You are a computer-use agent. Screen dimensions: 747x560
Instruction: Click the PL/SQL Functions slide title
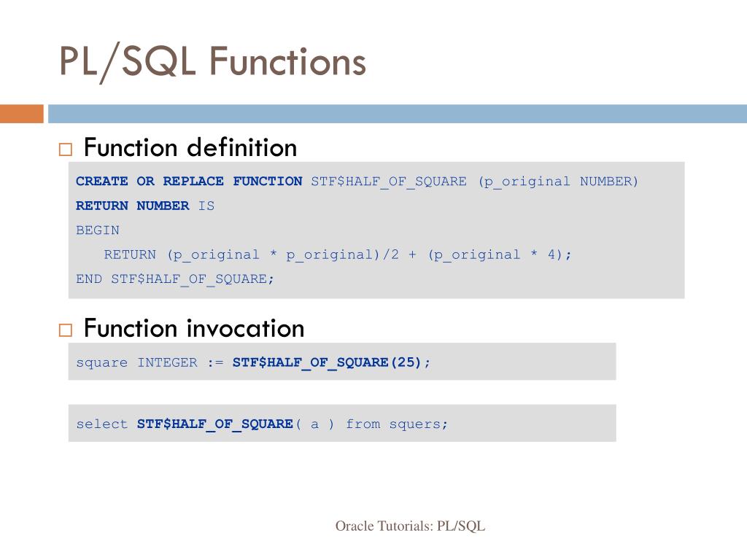pyautogui.click(x=212, y=62)
